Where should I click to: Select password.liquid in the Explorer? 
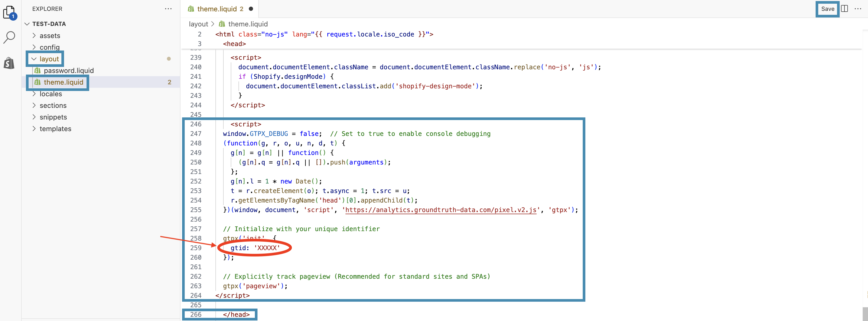69,70
